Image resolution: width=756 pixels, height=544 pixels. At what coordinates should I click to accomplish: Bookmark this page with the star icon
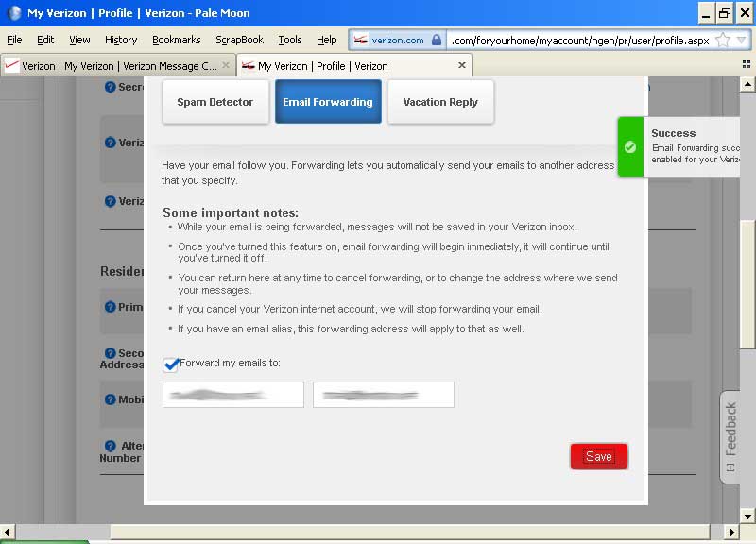723,41
